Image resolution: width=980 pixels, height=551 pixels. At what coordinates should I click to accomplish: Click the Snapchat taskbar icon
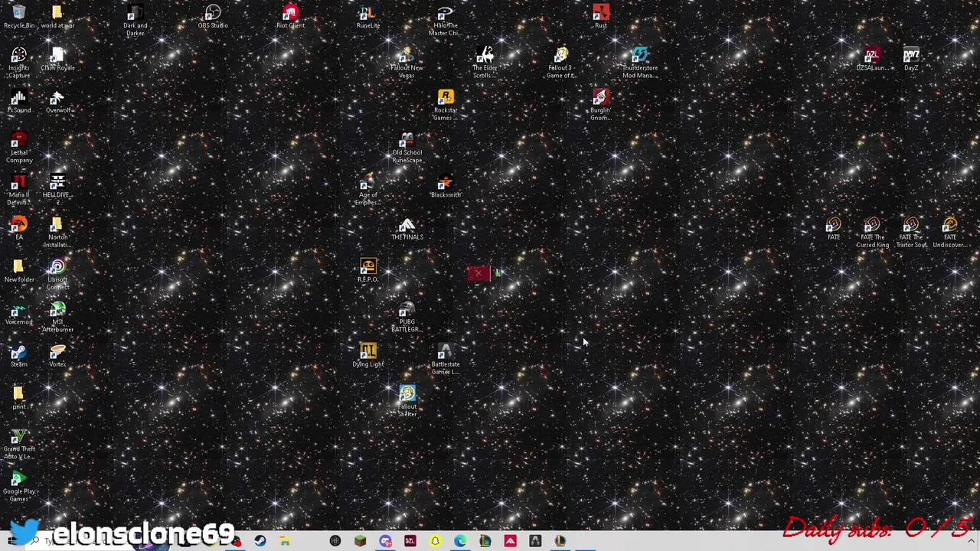pyautogui.click(x=435, y=541)
